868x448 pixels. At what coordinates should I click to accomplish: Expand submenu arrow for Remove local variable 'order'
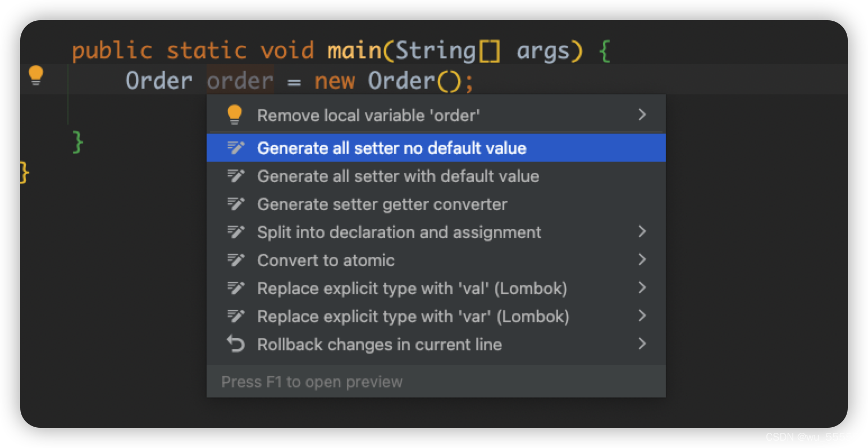642,115
